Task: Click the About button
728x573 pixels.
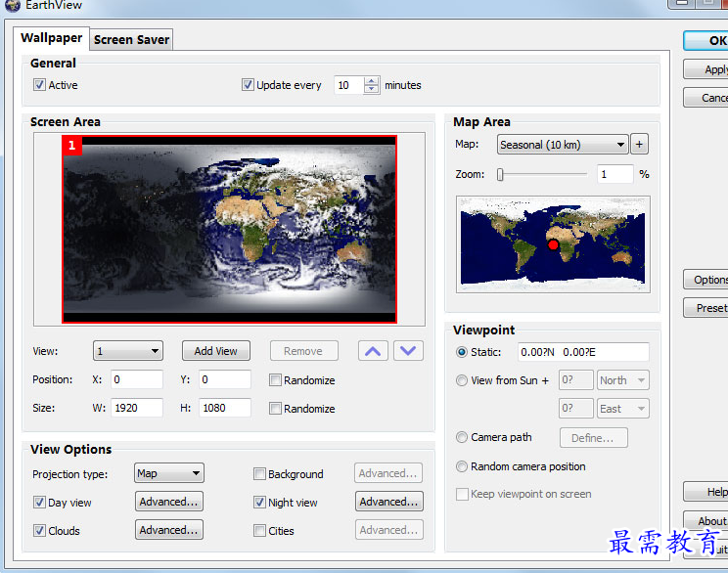Action: click(x=705, y=521)
